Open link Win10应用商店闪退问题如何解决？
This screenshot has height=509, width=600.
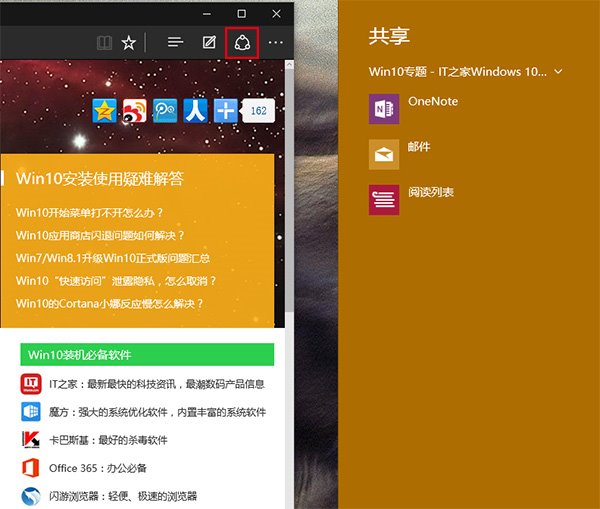(x=100, y=235)
